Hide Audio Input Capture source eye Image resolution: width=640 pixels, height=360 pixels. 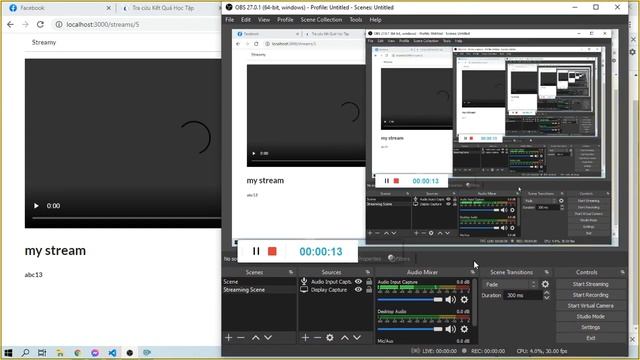click(358, 282)
